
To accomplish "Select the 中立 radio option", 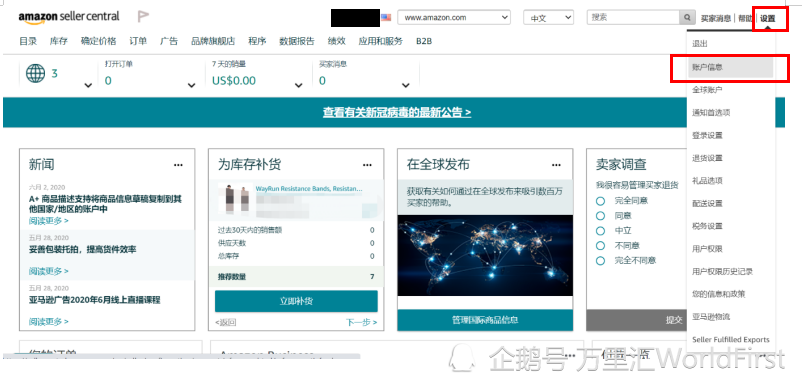I will (x=600, y=231).
